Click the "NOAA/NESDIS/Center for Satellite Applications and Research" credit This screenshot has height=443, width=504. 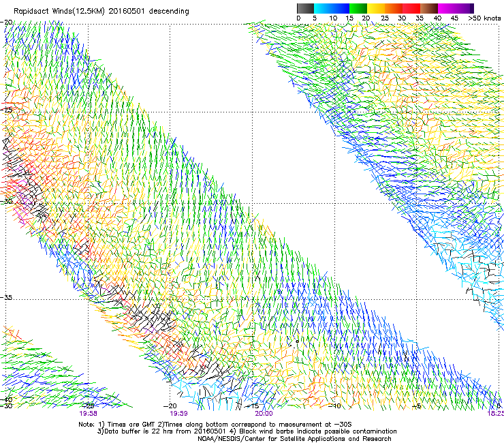294,439
